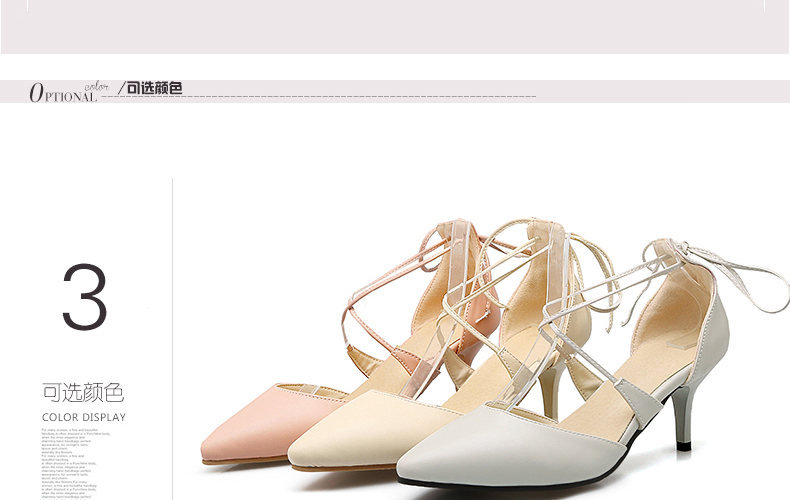Click the grey '可选颜色' label below the number
Screen dimensions: 790x500
coord(83,393)
